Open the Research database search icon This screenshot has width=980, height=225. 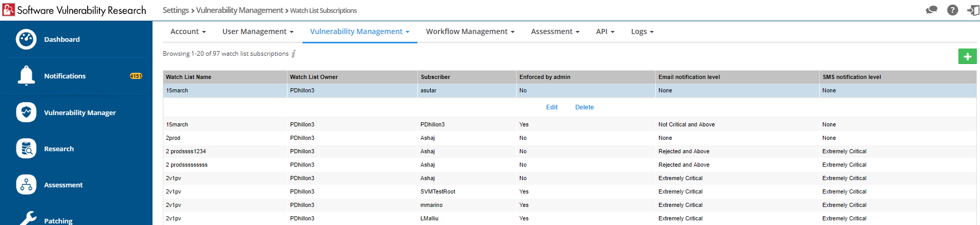pyautogui.click(x=26, y=149)
